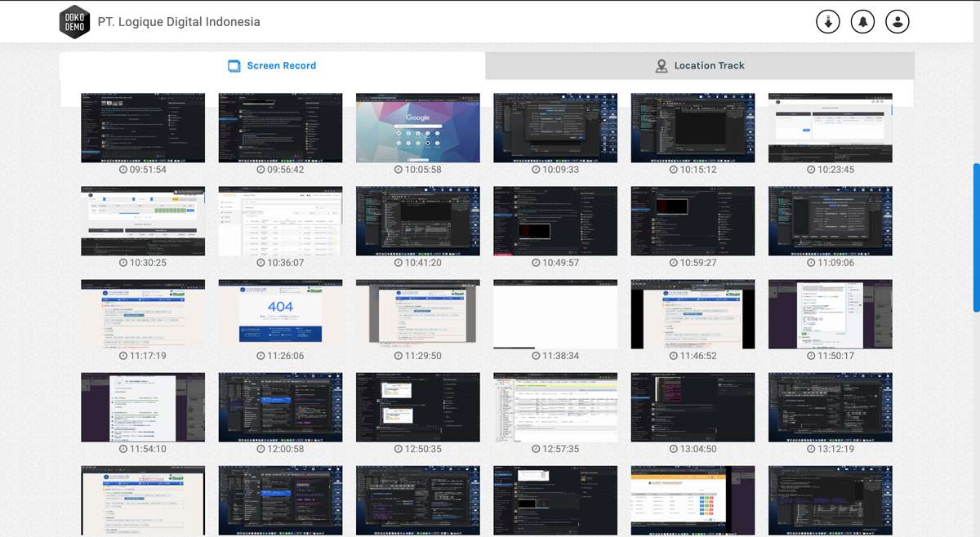The height and width of the screenshot is (537, 980).
Task: Open the notification bell icon
Action: pos(862,21)
